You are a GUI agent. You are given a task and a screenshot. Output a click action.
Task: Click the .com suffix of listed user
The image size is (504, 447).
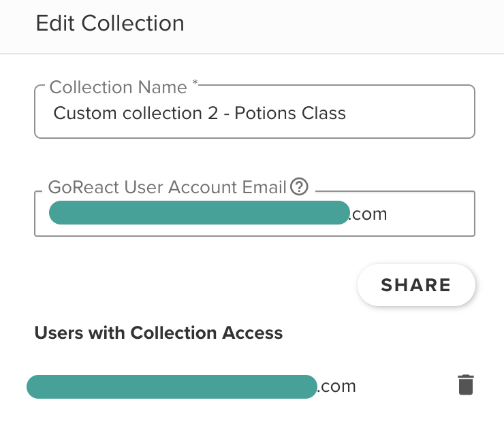(337, 386)
